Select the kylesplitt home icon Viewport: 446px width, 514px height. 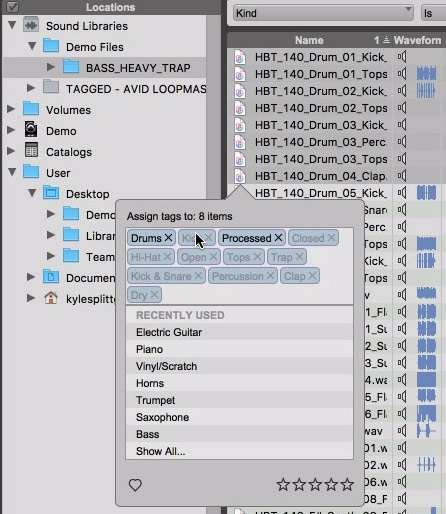click(x=51, y=298)
